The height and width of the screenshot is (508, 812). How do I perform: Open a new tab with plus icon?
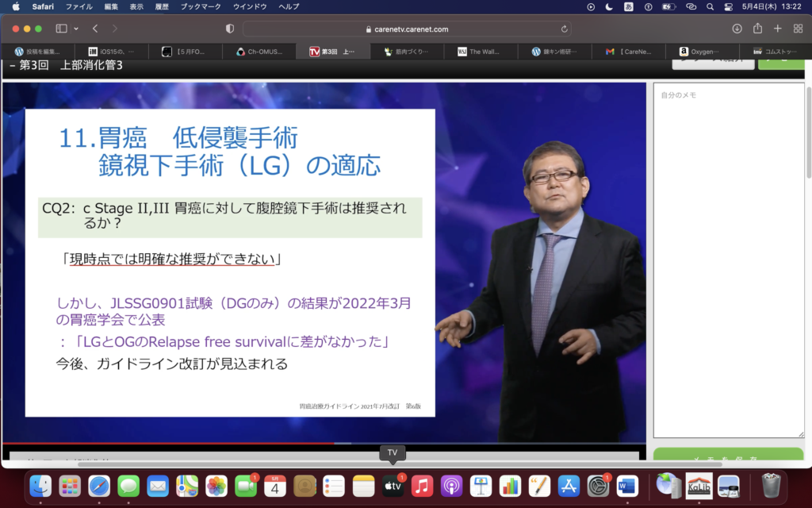[777, 29]
